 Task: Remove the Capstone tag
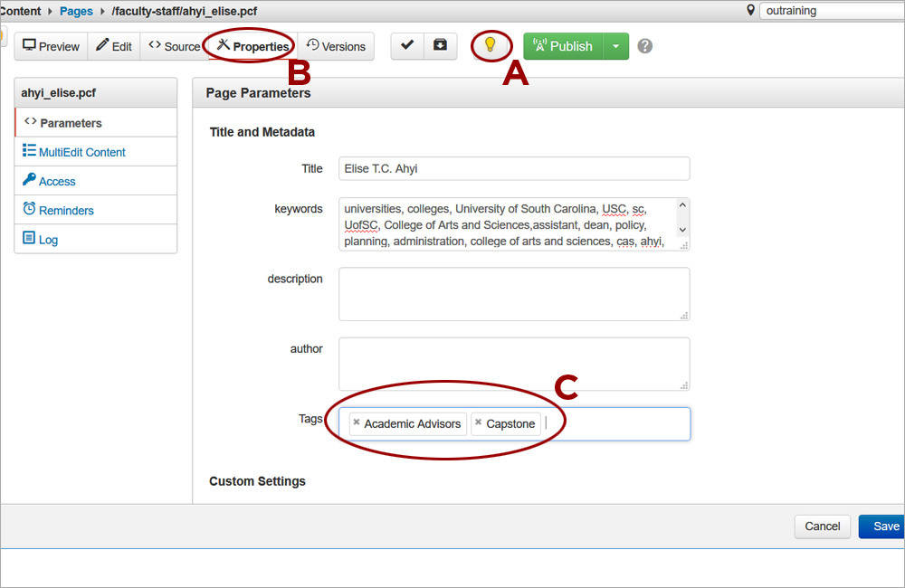click(x=479, y=422)
